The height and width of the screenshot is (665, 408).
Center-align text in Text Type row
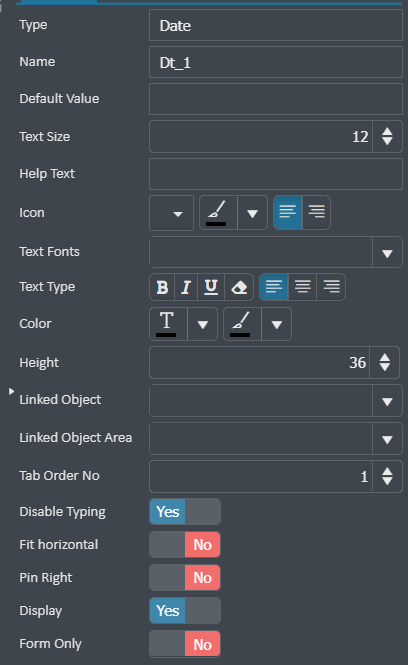pos(302,287)
